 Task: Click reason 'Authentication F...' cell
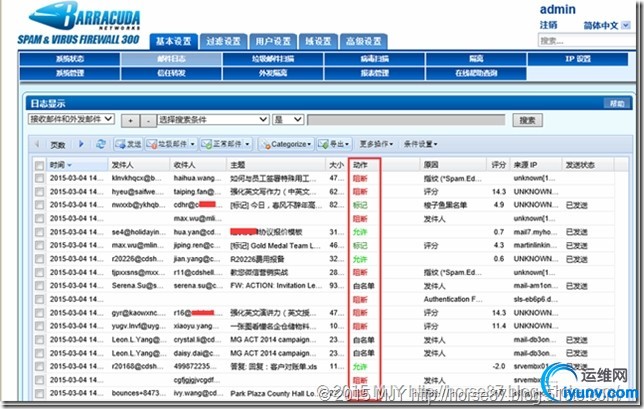pos(453,299)
